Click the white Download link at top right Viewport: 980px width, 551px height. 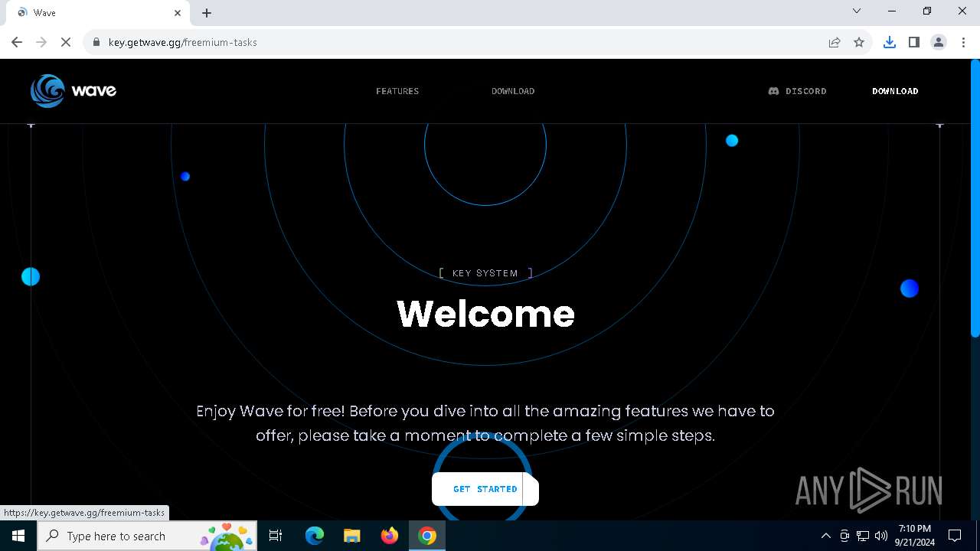895,91
